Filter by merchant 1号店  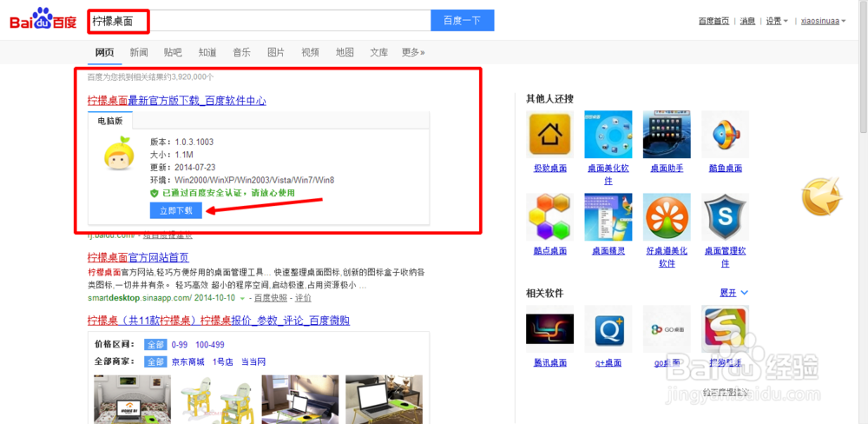click(x=222, y=362)
